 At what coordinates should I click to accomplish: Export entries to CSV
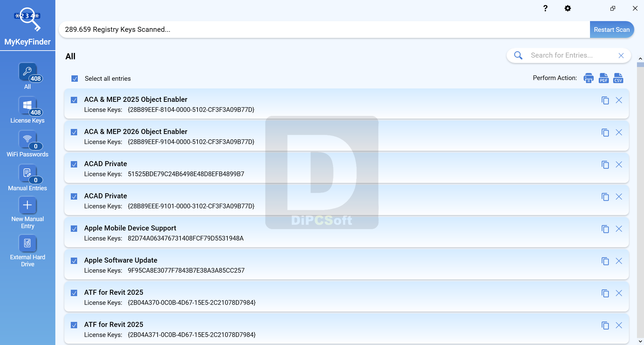point(618,78)
